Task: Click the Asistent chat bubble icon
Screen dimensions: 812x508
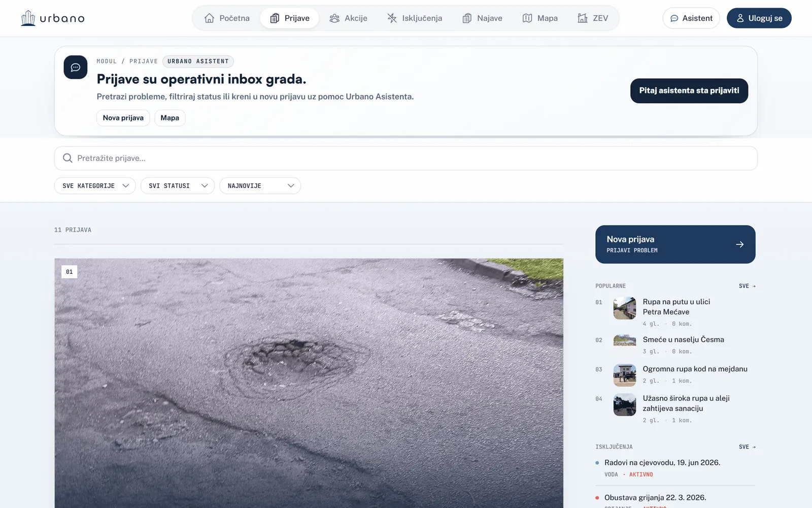Action: [674, 18]
